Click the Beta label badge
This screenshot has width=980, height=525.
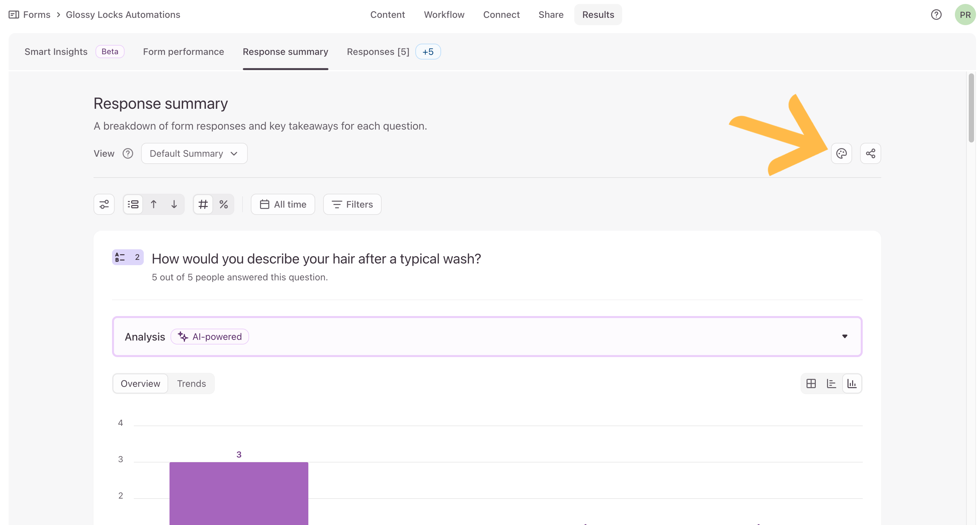pos(110,52)
